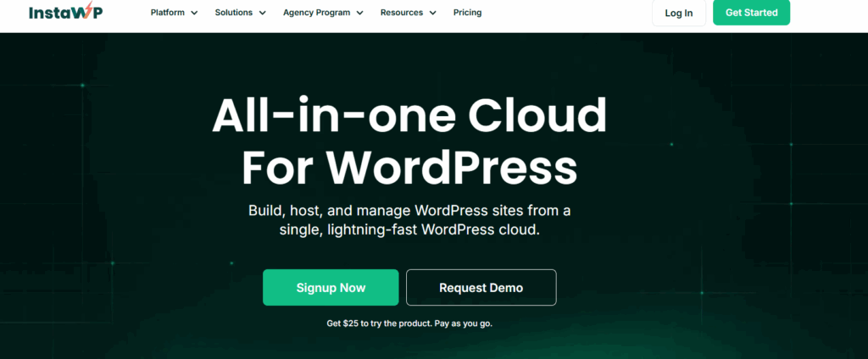Viewport: 868px width, 359px height.
Task: Go to the Pricing page
Action: click(467, 12)
